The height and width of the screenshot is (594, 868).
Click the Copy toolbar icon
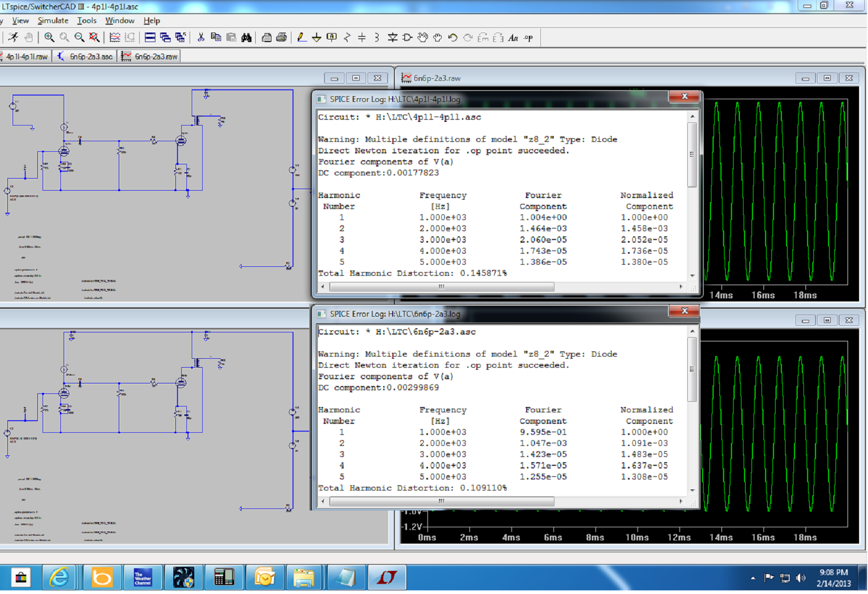216,37
